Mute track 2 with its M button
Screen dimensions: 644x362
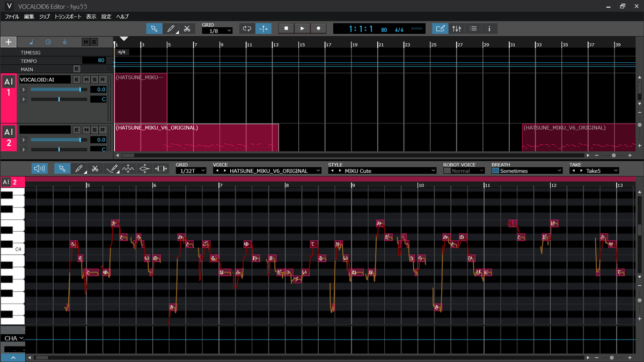click(86, 130)
